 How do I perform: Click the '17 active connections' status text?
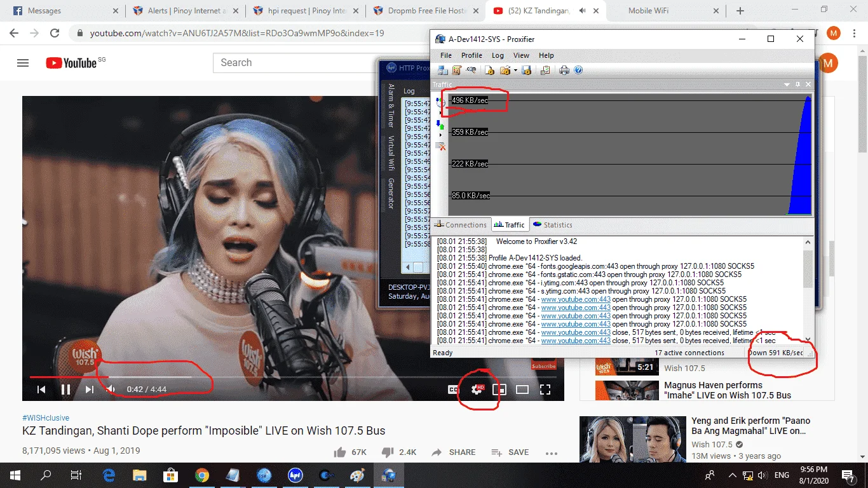tap(689, 353)
